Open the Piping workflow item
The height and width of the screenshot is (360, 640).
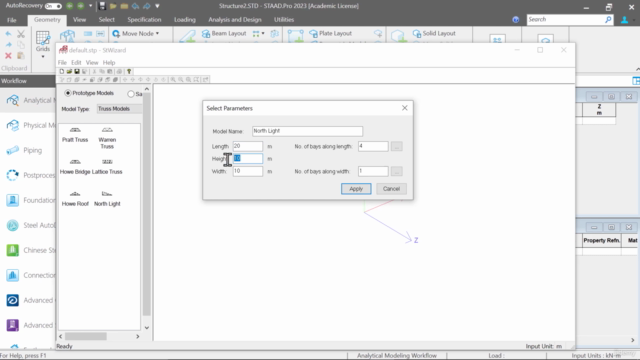28,150
